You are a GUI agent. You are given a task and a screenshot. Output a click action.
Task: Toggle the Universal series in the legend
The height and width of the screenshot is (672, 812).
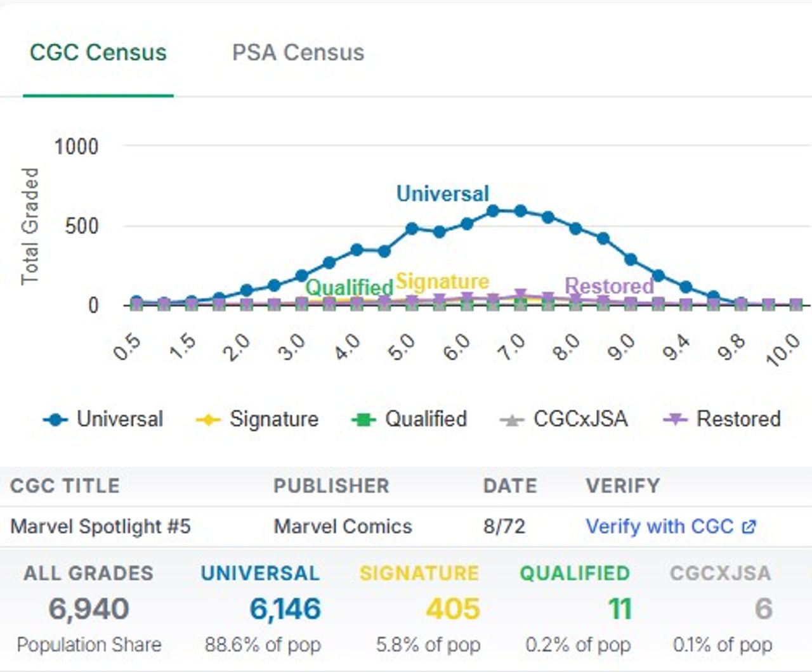119,419
